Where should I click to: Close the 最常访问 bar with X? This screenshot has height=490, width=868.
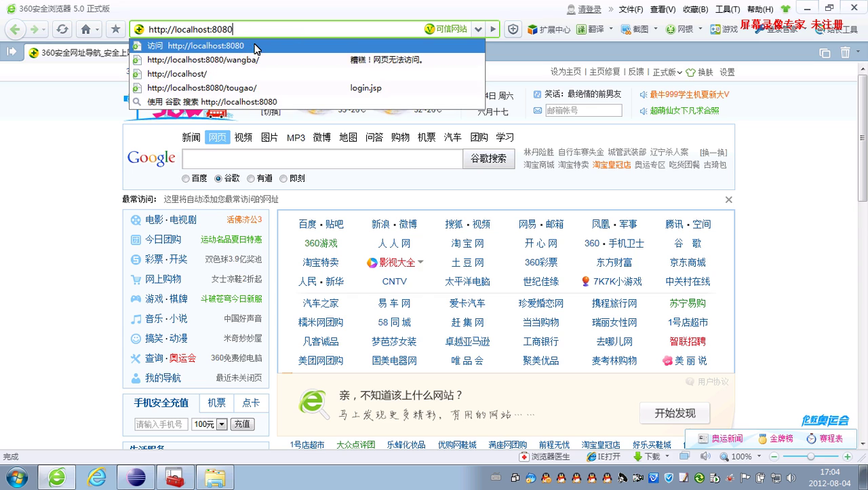(x=728, y=200)
